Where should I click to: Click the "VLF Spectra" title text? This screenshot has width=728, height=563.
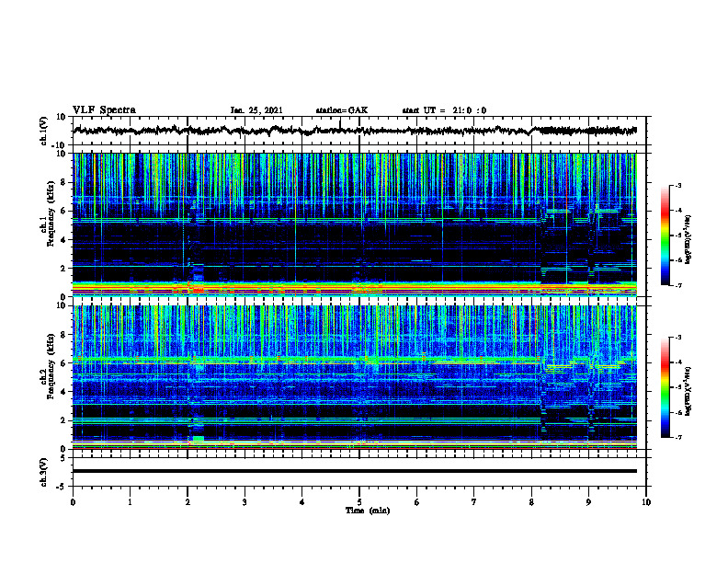tap(104, 110)
